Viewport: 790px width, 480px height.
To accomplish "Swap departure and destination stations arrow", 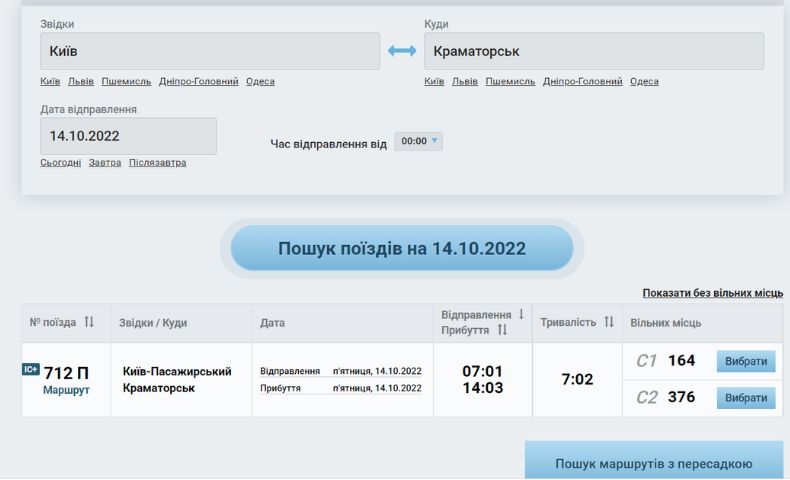I will [402, 51].
